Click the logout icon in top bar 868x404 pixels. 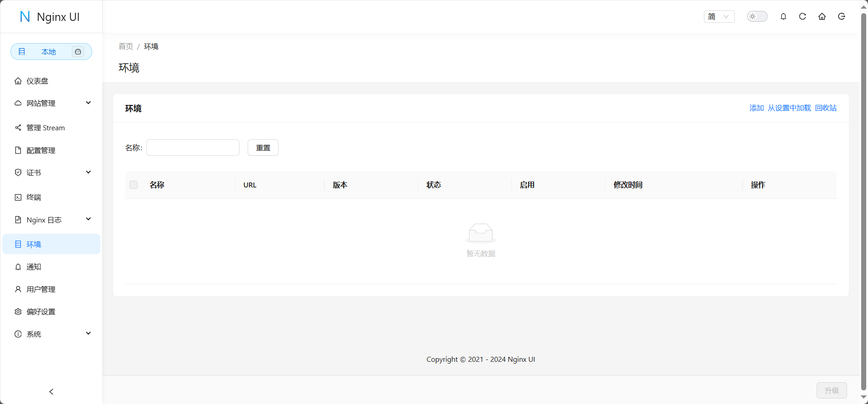pyautogui.click(x=842, y=17)
